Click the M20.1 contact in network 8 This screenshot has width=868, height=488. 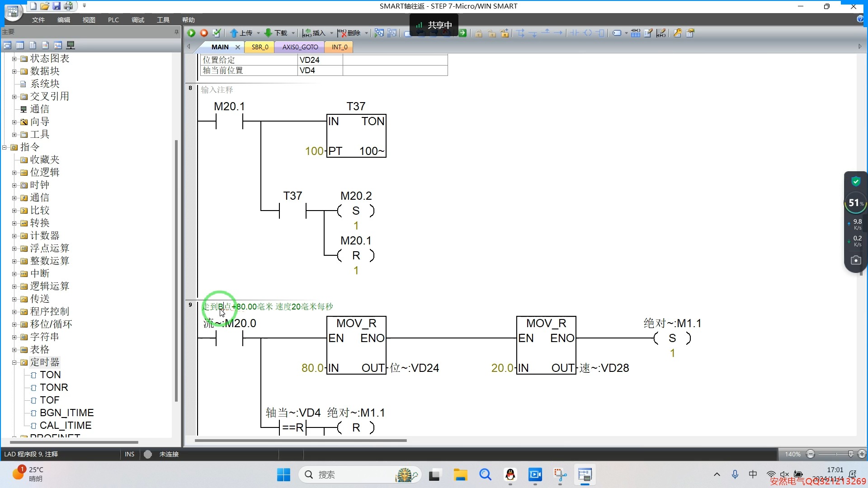pyautogui.click(x=229, y=121)
